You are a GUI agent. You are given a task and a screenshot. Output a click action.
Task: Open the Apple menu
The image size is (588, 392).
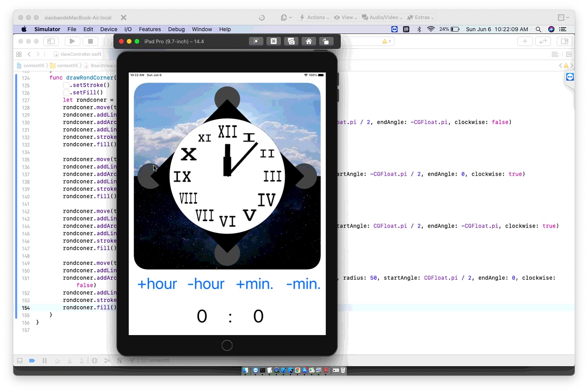[x=24, y=29]
